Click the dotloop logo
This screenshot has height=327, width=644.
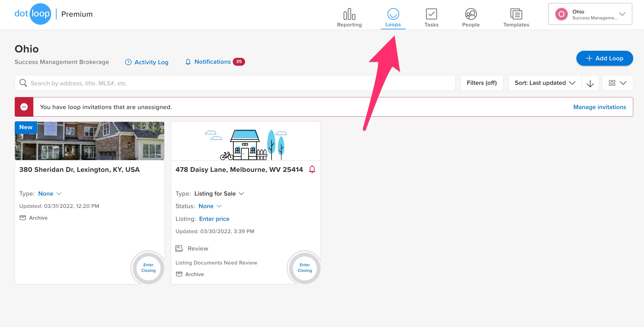pos(33,14)
